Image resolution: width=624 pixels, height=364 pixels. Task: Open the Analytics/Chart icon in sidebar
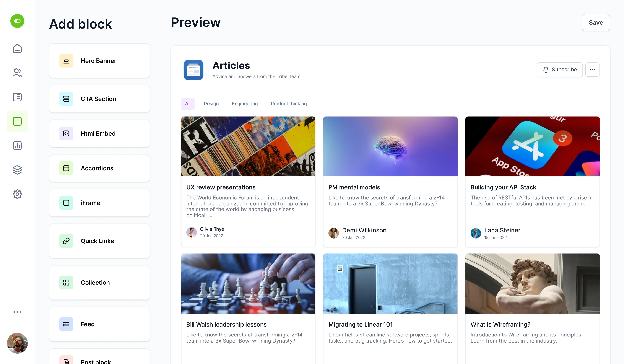tap(17, 146)
